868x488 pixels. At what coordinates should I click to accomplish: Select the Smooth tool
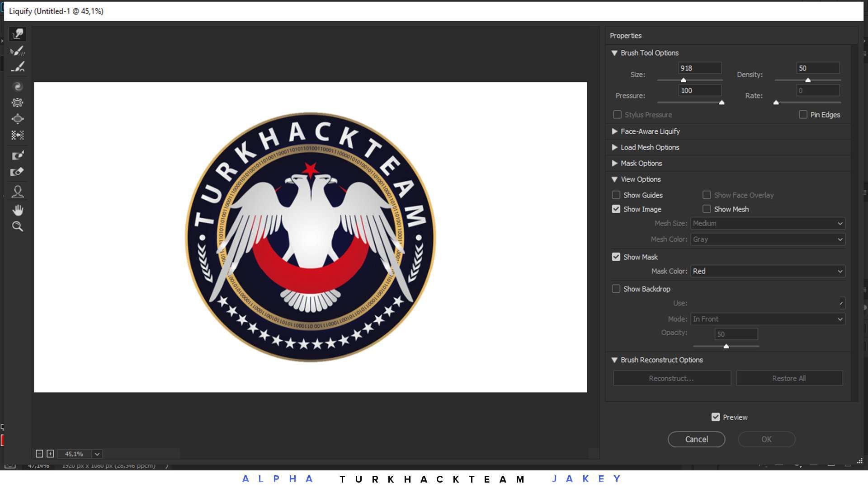point(18,67)
